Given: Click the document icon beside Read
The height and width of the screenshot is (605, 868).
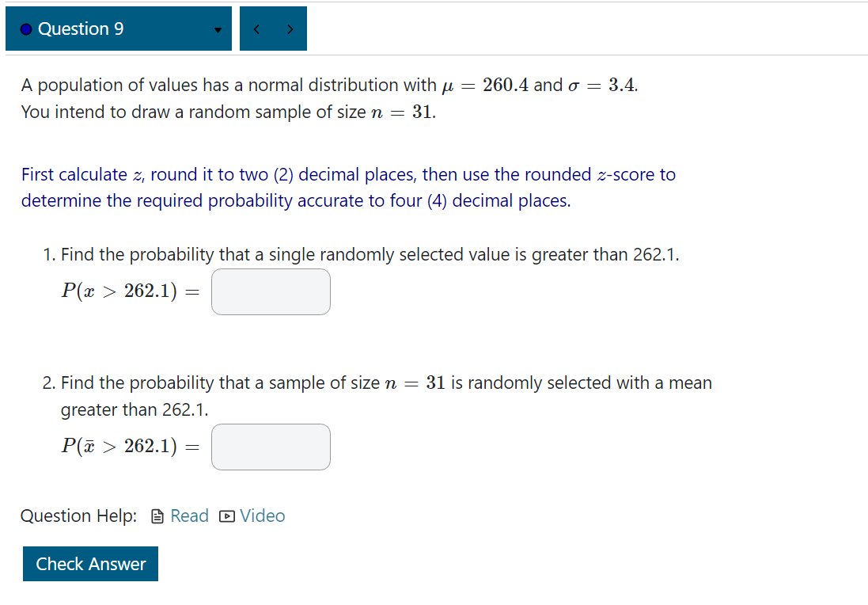Looking at the screenshot, I should pos(156,516).
